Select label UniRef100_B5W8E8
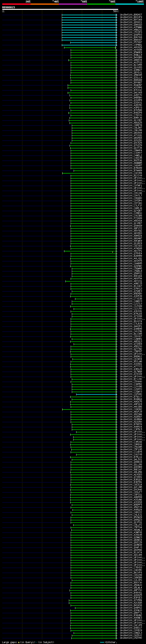This screenshot has height=644, width=146. [131, 53]
